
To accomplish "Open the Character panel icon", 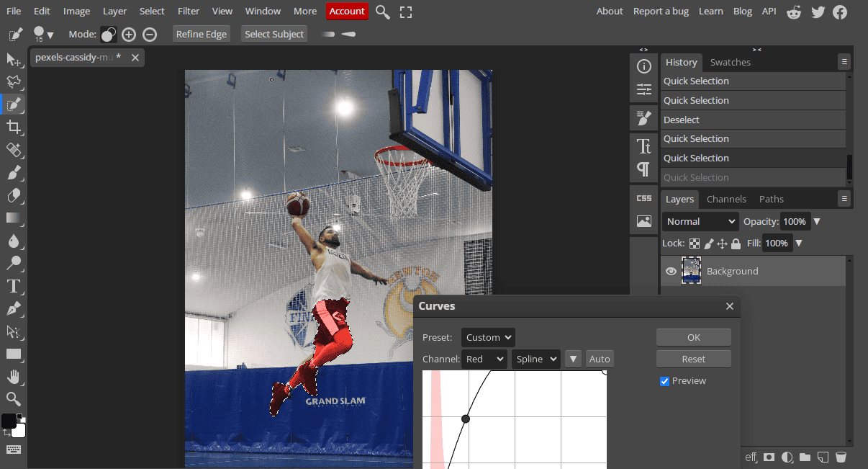I will pos(644,146).
